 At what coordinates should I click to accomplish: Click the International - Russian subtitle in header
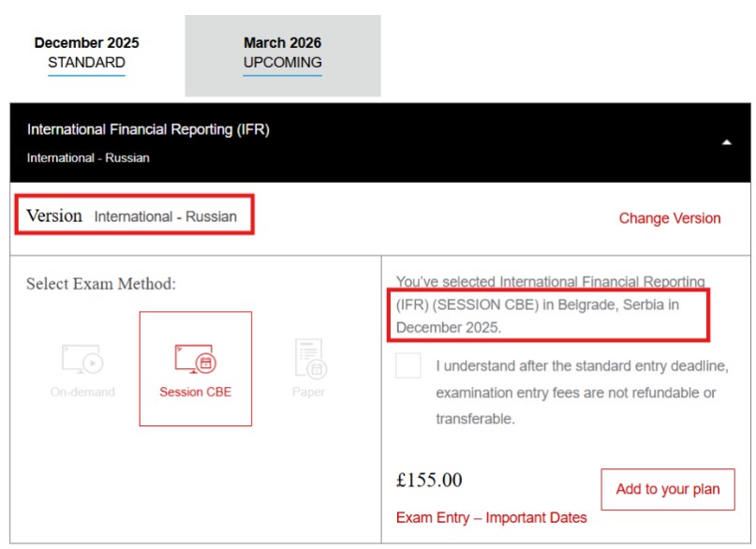[88, 157]
